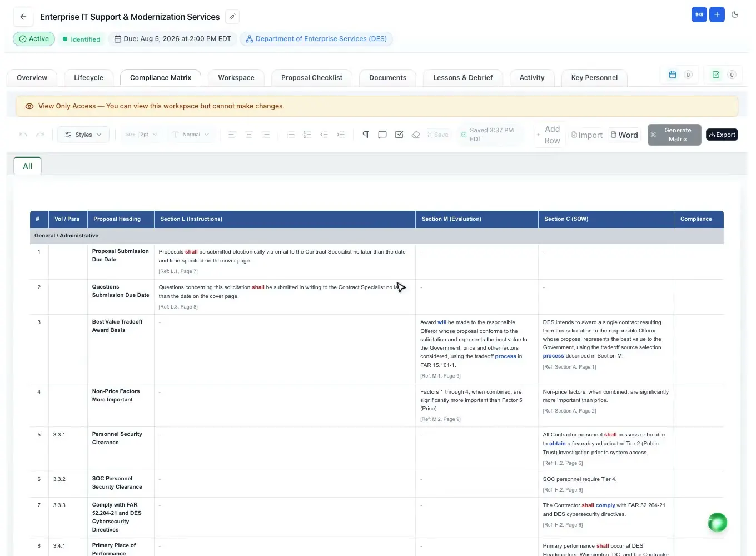The height and width of the screenshot is (556, 756).
Task: Open the Normal paragraph style dropdown
Action: pyautogui.click(x=191, y=135)
